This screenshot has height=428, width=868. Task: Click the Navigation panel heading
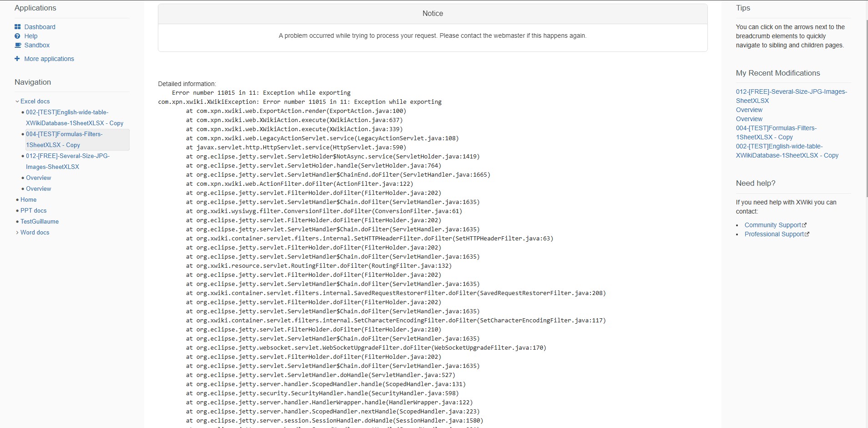pyautogui.click(x=33, y=82)
